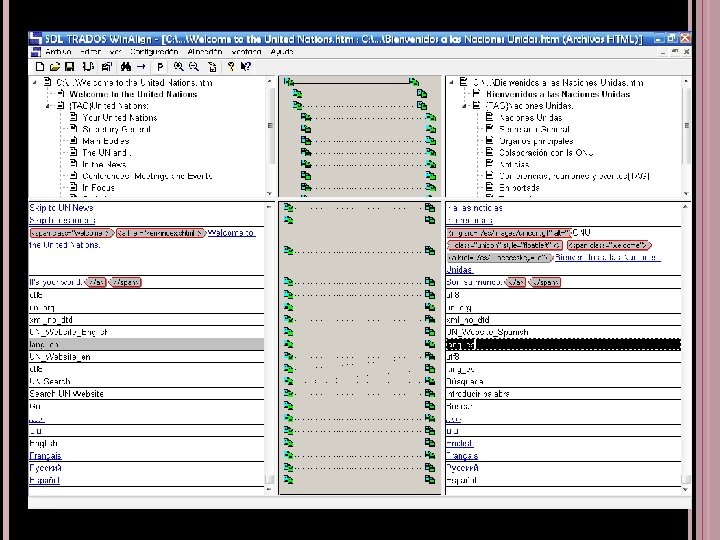Select 'En portada' in target tree

tap(519, 188)
